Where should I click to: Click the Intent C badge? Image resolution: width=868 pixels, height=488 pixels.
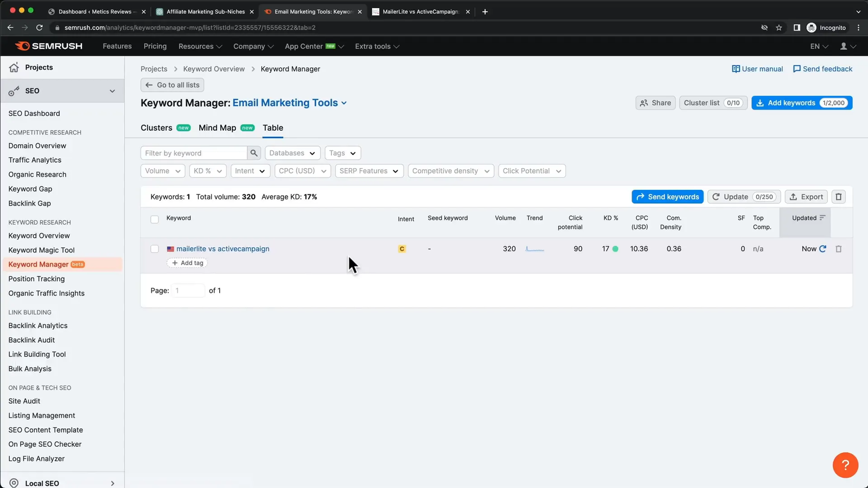(402, 249)
